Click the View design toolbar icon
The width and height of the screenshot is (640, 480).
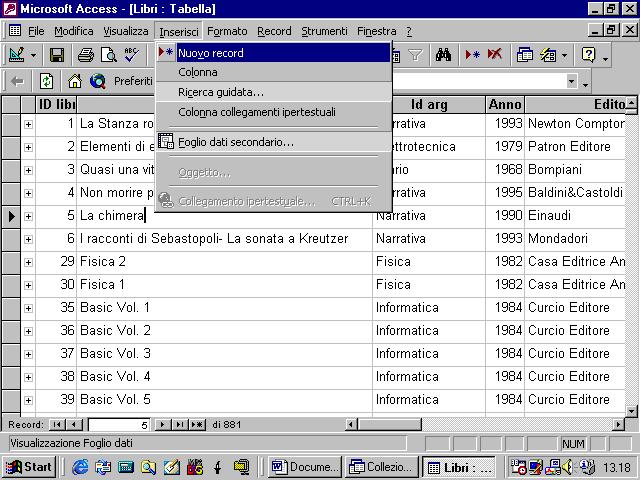coord(16,55)
